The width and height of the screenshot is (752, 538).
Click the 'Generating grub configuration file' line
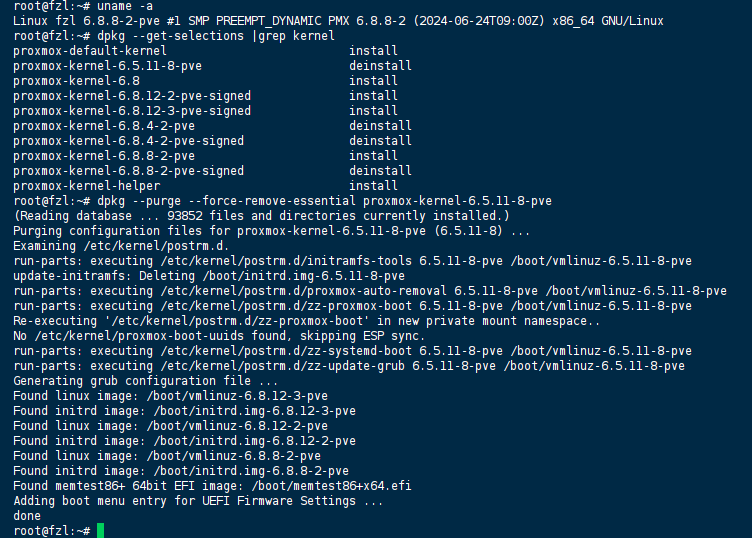click(146, 381)
